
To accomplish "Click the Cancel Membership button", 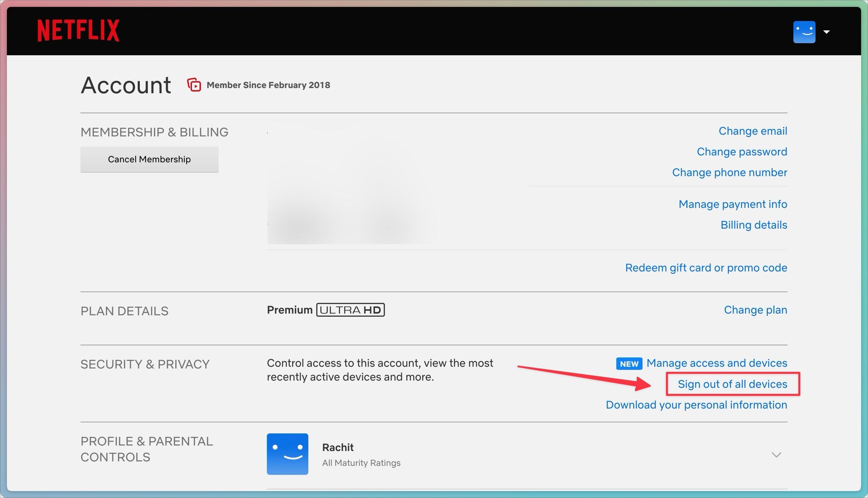I will click(x=149, y=159).
